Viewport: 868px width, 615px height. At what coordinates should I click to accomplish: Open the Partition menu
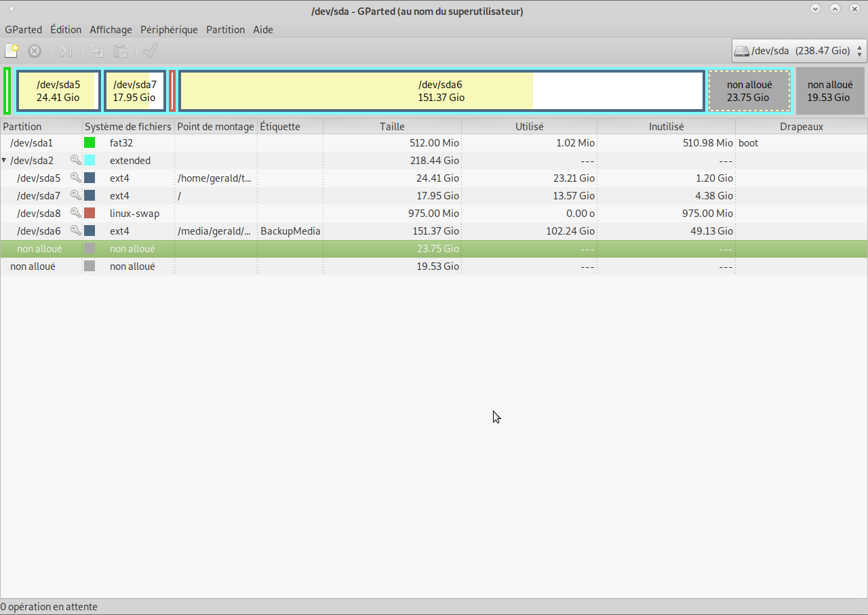tap(225, 30)
